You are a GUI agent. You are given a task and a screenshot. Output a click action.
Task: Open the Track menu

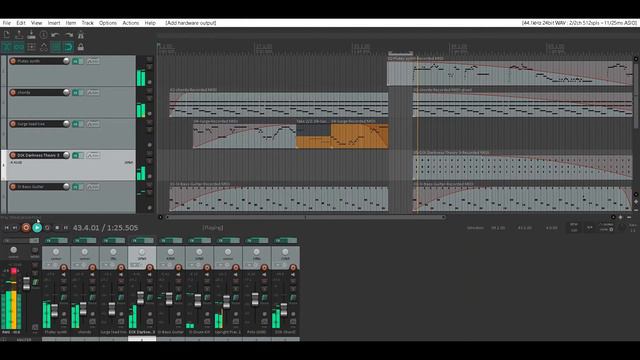pos(87,23)
